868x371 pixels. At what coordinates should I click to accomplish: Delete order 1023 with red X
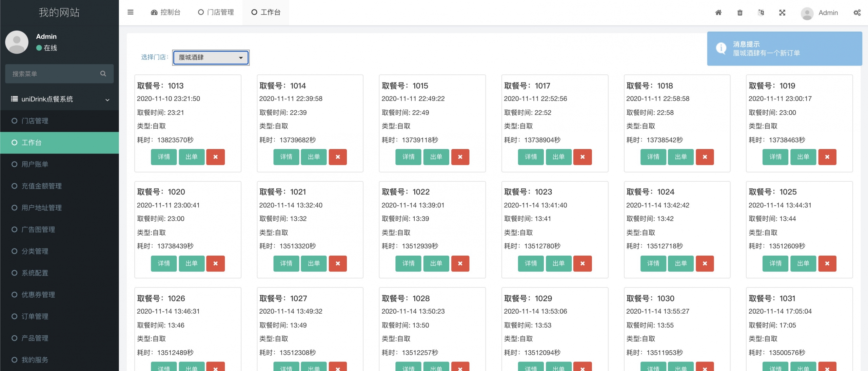point(583,263)
